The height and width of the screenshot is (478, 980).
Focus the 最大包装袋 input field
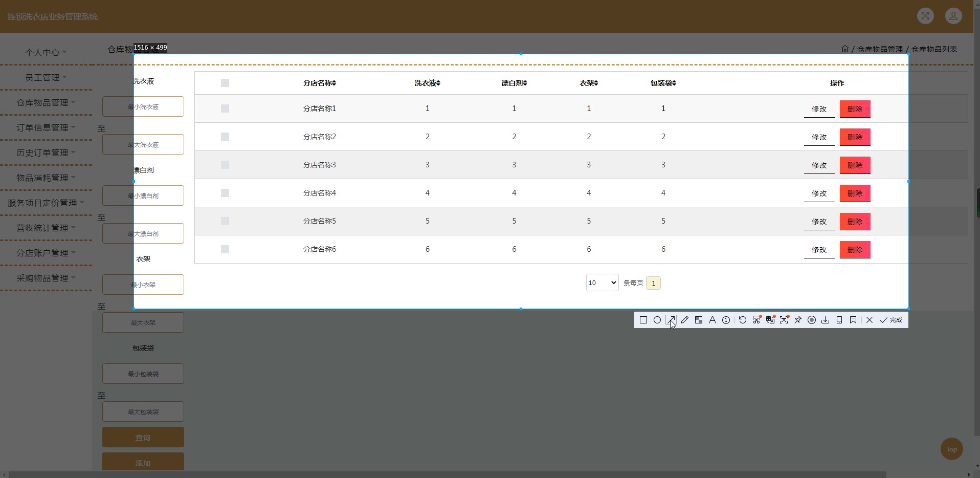[x=143, y=411]
